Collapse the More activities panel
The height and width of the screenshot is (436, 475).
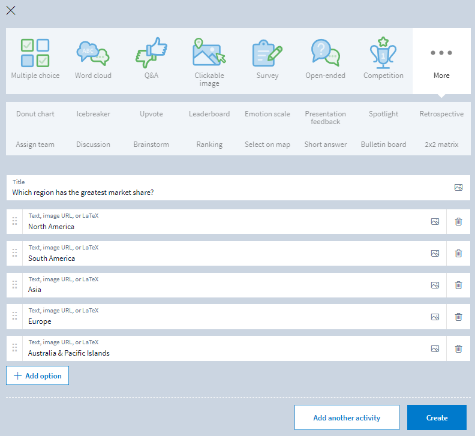click(x=441, y=61)
